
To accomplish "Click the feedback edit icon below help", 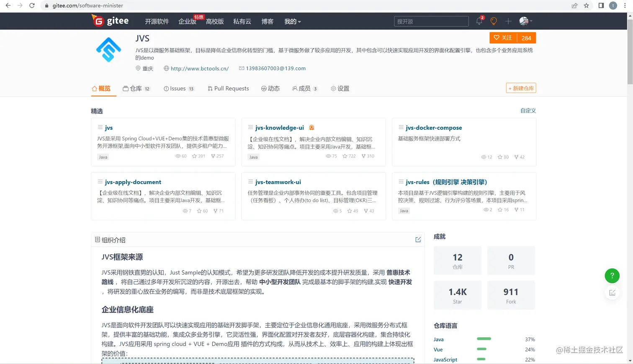I will pos(612,293).
